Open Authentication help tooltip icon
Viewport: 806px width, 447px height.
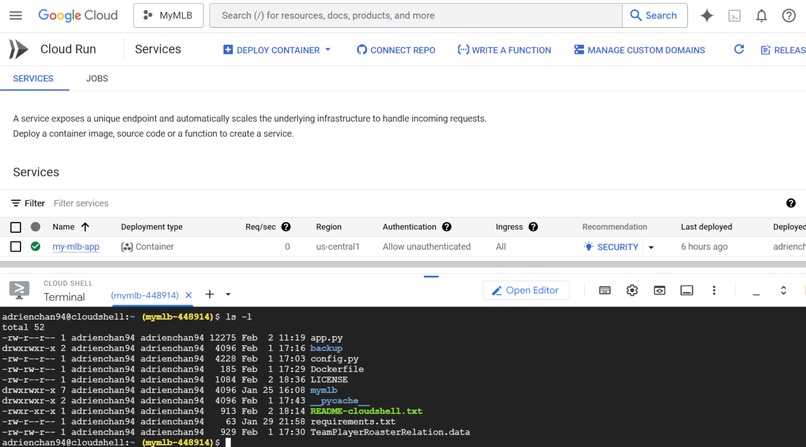pyautogui.click(x=447, y=227)
